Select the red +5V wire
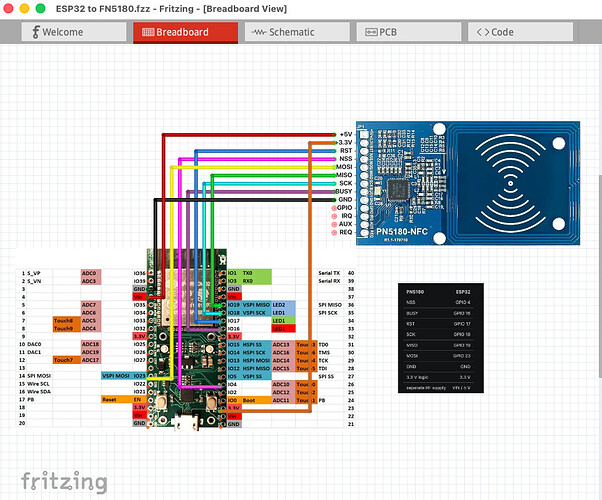 [x=250, y=135]
